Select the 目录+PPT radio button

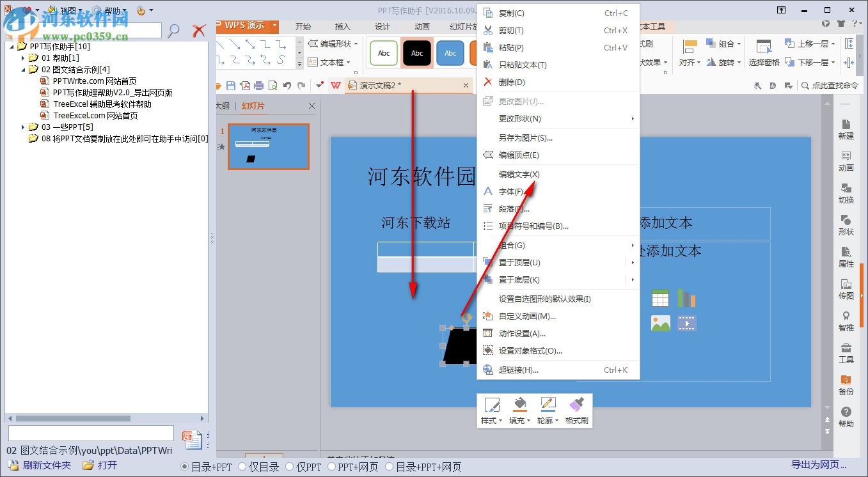point(185,467)
